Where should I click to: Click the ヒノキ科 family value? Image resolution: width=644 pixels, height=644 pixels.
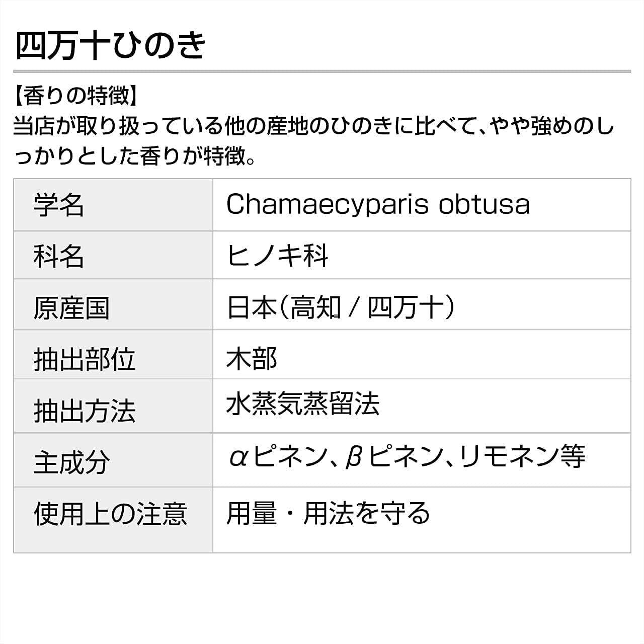click(x=277, y=256)
